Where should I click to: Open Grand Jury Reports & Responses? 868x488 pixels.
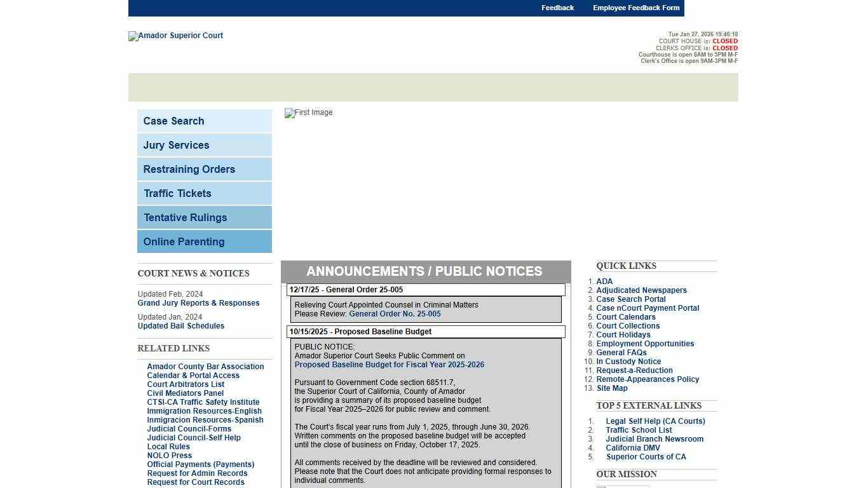click(198, 303)
